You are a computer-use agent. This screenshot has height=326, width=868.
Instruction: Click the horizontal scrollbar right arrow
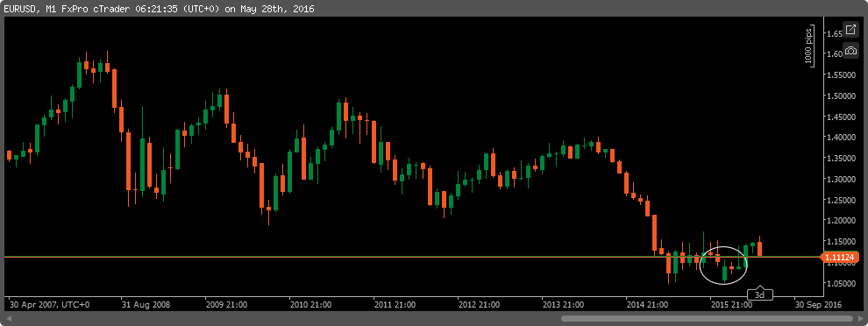tap(860, 319)
